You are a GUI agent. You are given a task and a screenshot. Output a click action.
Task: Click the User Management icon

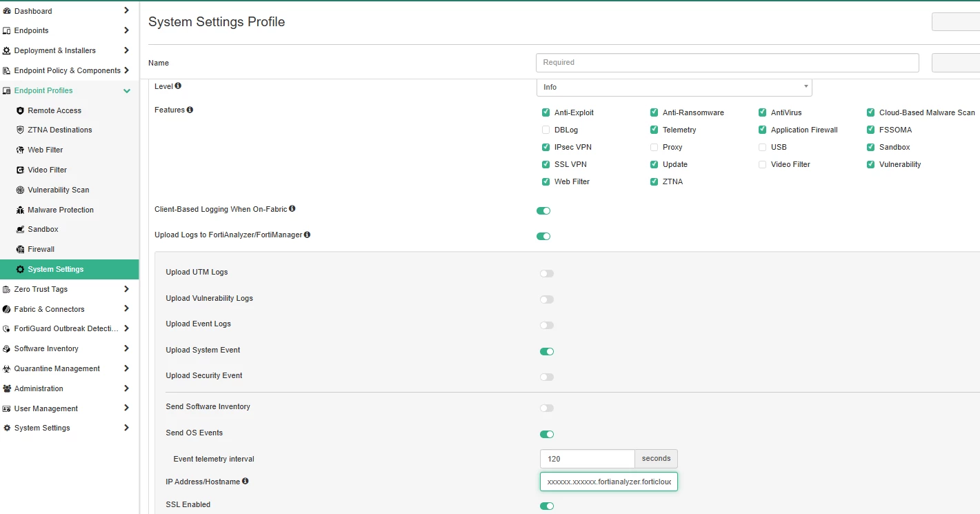coord(7,408)
